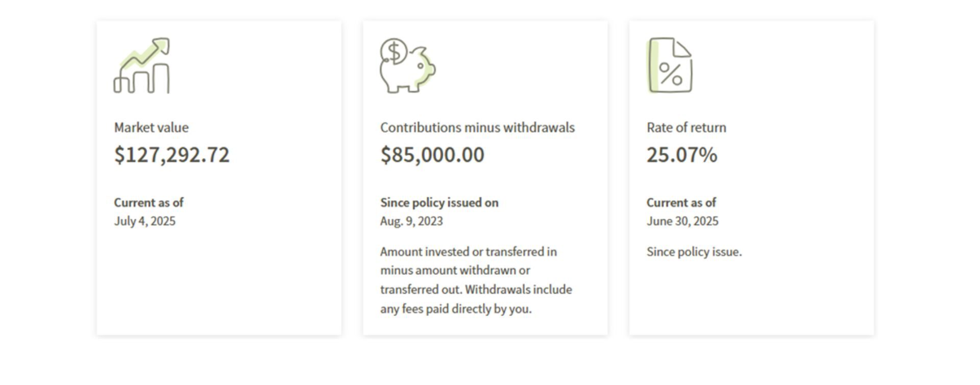Image resolution: width=980 pixels, height=385 pixels.
Task: Click the 25.07% rate value
Action: coord(682,155)
